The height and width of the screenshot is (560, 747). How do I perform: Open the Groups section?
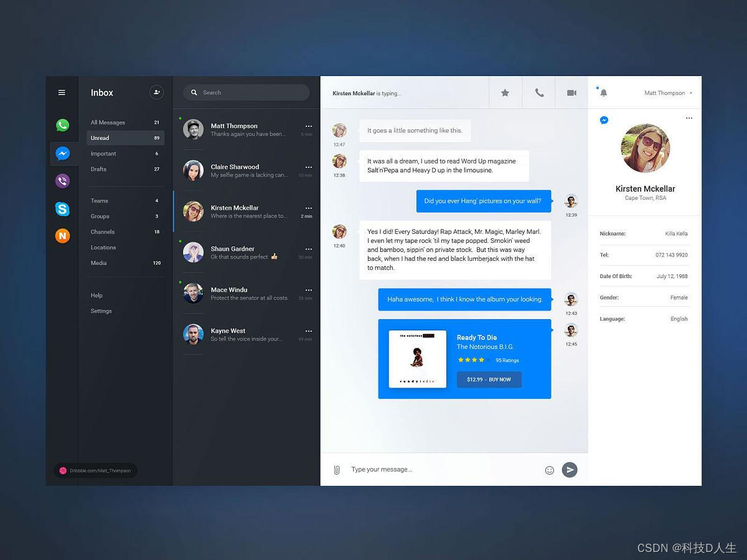125,217
